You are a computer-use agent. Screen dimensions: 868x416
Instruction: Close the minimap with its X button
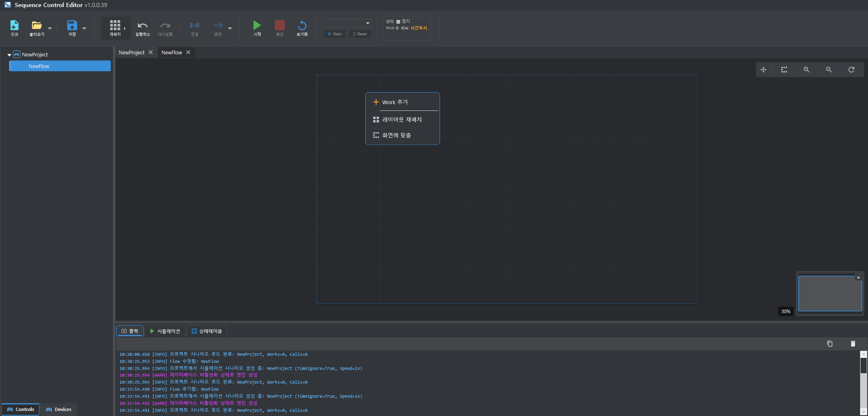click(x=858, y=277)
